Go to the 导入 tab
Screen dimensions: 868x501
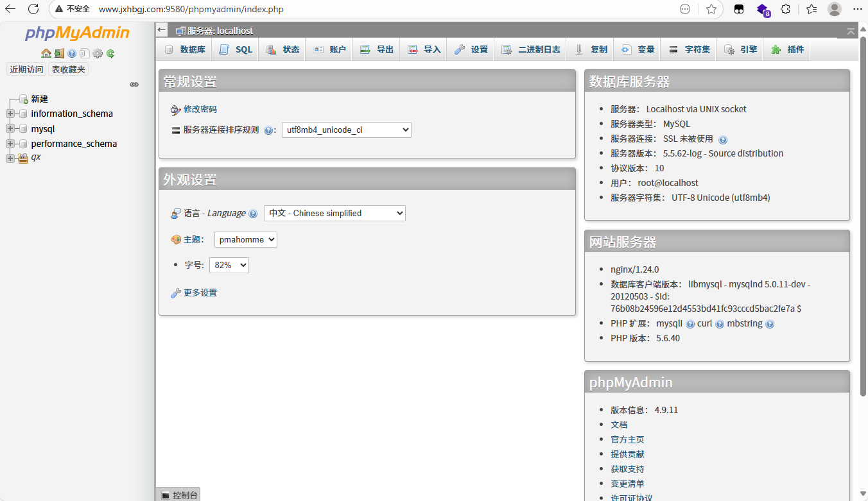tap(424, 49)
